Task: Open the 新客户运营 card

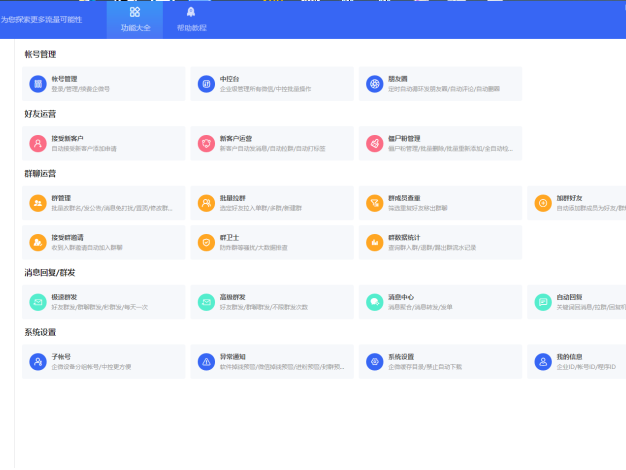Action: [270, 143]
